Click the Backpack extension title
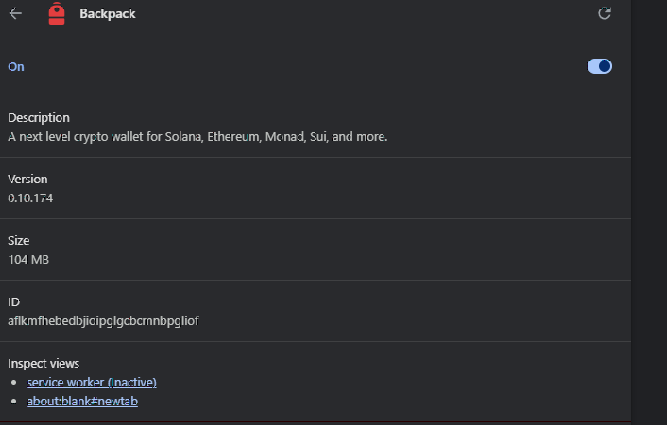This screenshot has width=667, height=425. 107,14
